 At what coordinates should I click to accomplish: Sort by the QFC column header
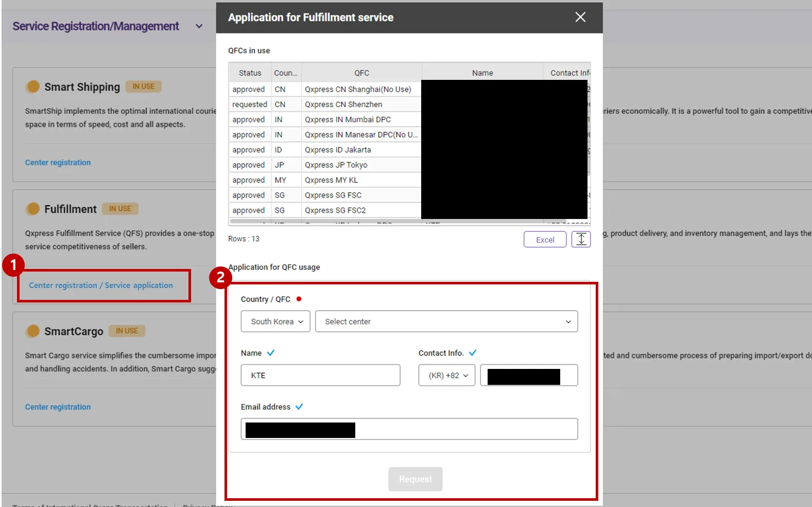click(362, 73)
